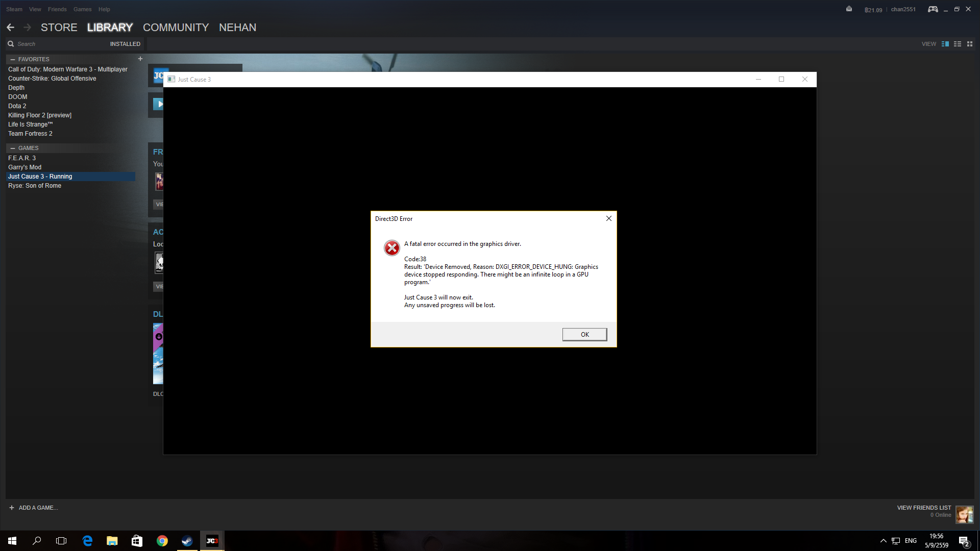Go back with the Steam back arrow
Image resolution: width=980 pixels, height=551 pixels.
tap(11, 28)
